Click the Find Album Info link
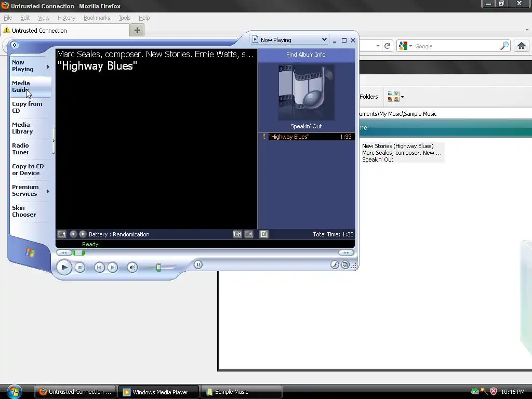The height and width of the screenshot is (399, 532). click(305, 55)
